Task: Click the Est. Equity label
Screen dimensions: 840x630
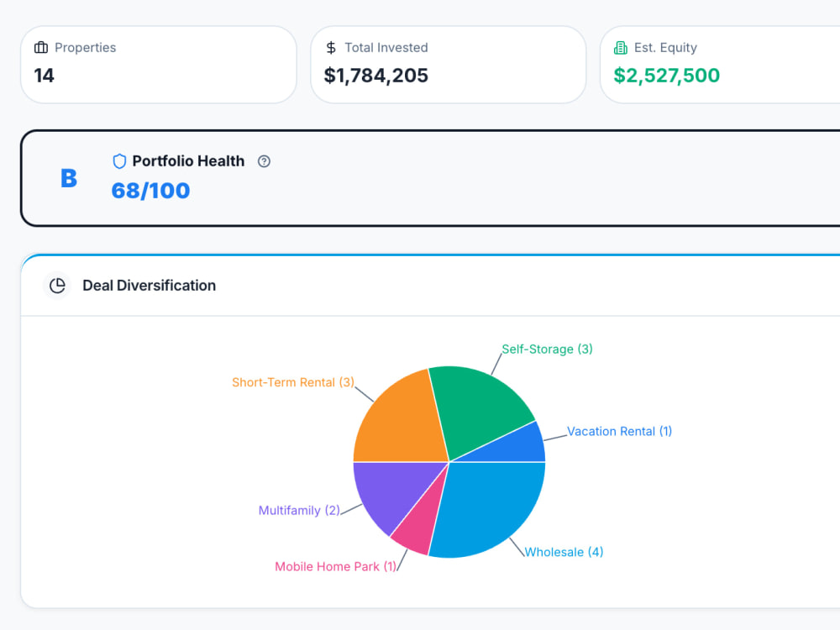Action: coord(665,48)
